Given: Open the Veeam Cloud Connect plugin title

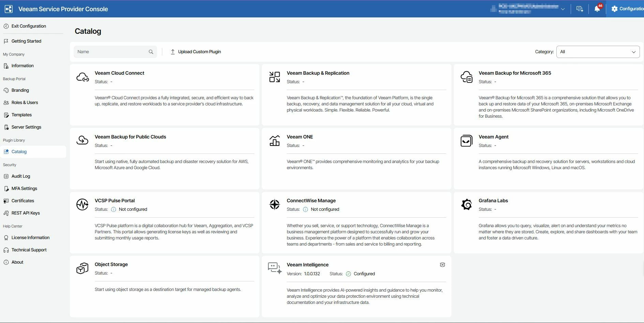Looking at the screenshot, I should click(119, 73).
